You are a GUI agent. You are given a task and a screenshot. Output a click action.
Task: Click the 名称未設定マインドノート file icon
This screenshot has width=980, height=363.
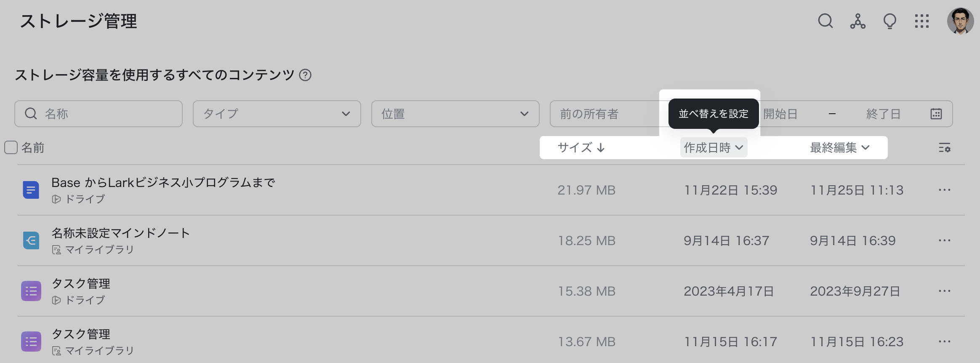[31, 240]
